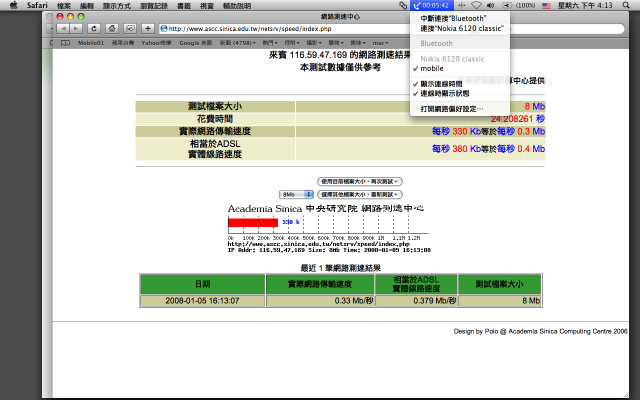This screenshot has width=640, height=400.
Task: Open the 瀏覽記錄 menu
Action: pyautogui.click(x=153, y=6)
